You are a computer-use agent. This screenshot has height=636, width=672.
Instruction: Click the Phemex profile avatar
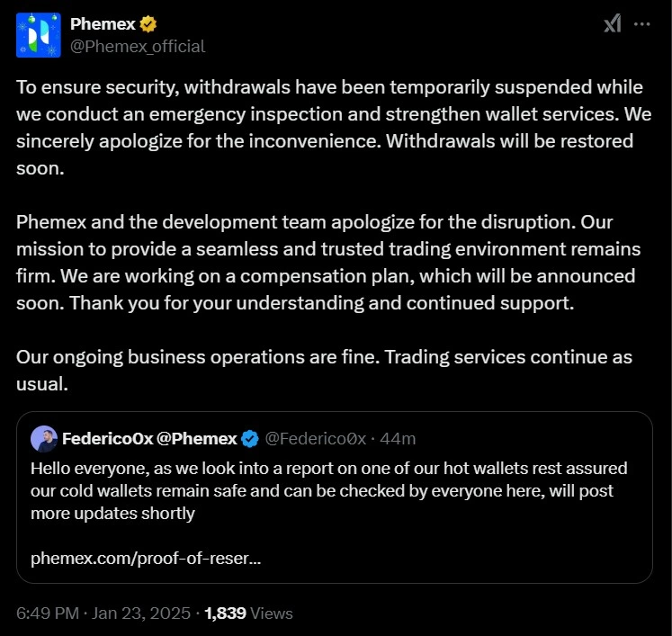coord(39,35)
